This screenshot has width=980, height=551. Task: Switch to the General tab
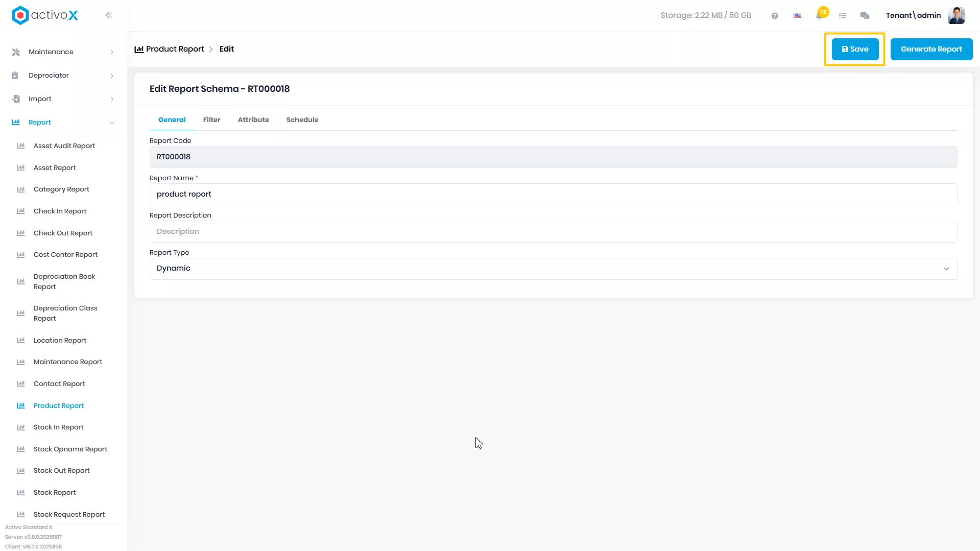(x=172, y=120)
